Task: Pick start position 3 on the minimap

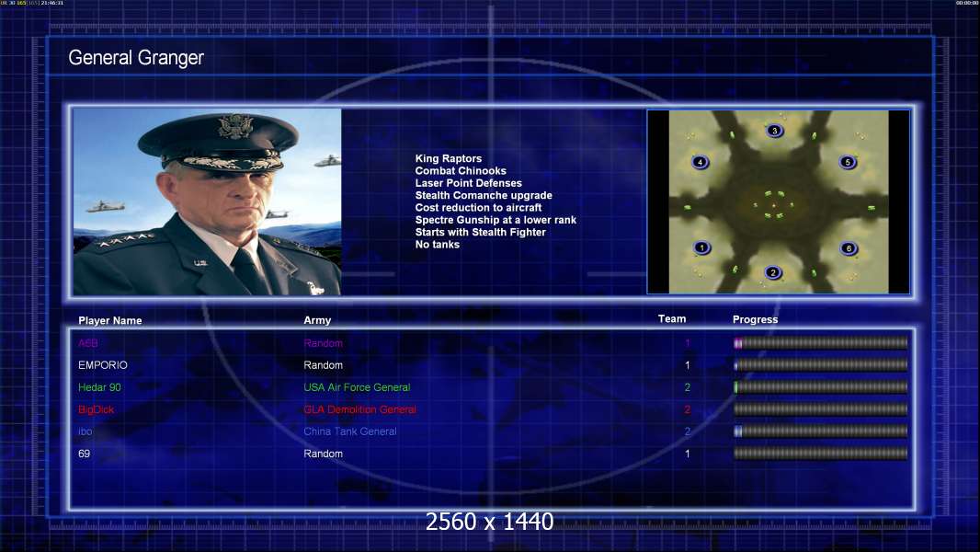Action: (774, 131)
